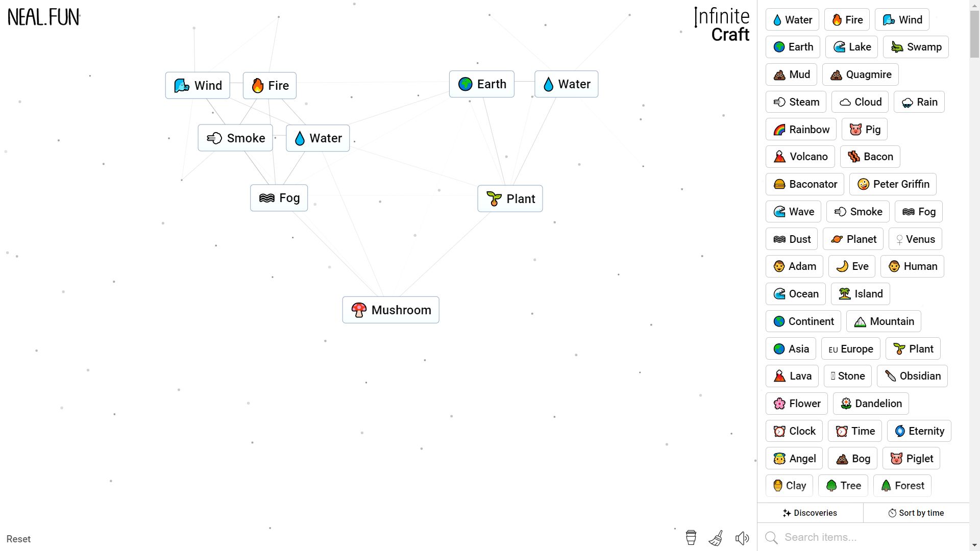Screen dimensions: 980x551
Task: Click the Search items input field
Action: pos(868,538)
